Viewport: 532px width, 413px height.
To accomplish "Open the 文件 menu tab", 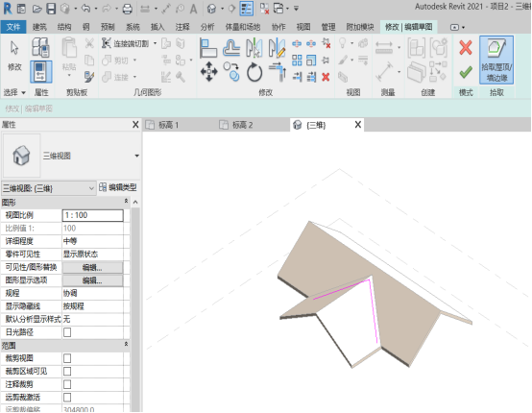I will point(13,27).
